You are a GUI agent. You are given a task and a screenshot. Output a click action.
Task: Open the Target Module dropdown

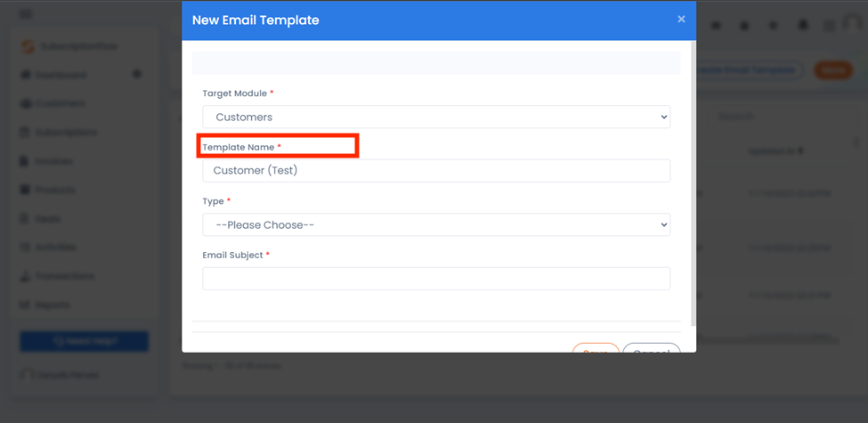(x=436, y=117)
